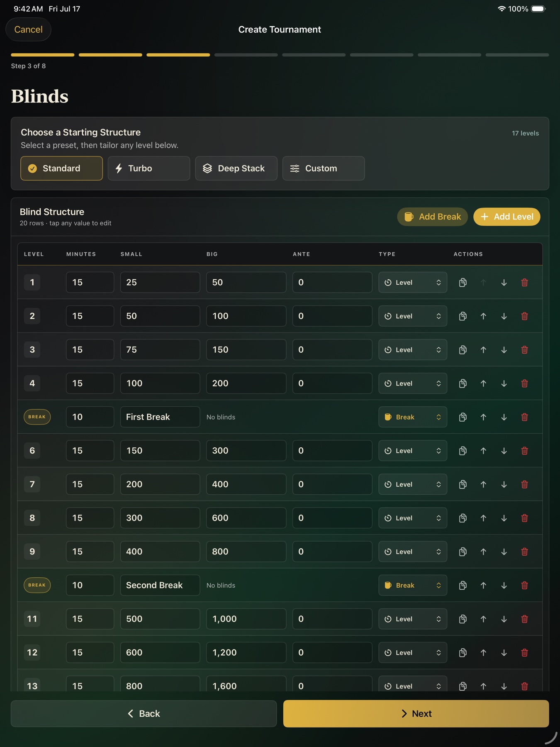Open type dropdown for level 4
Image resolution: width=560 pixels, height=747 pixels.
pos(413,383)
